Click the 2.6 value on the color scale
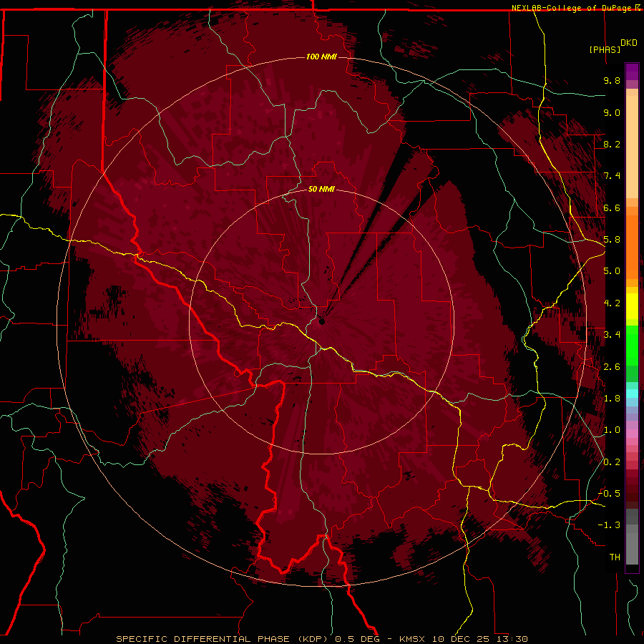 click(612, 367)
